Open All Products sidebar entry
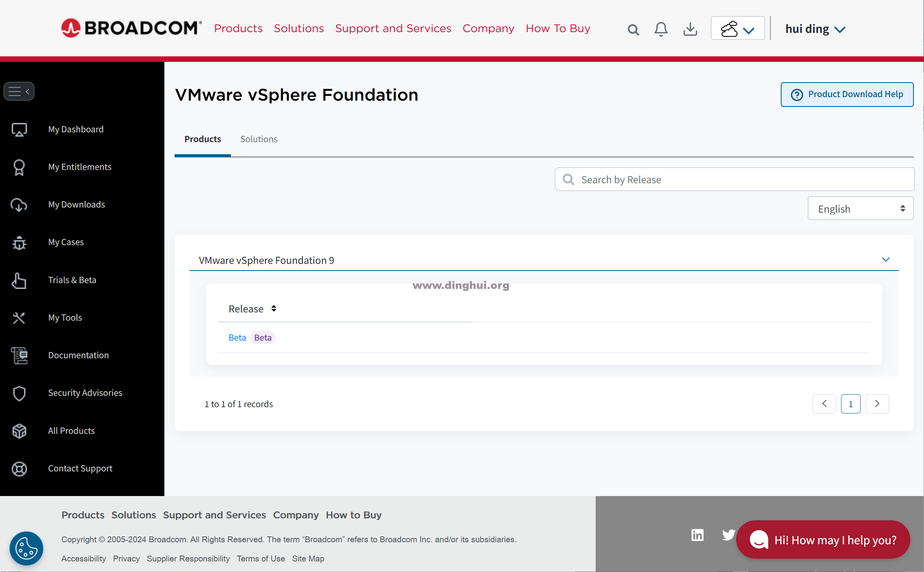The image size is (924, 572). (x=71, y=431)
